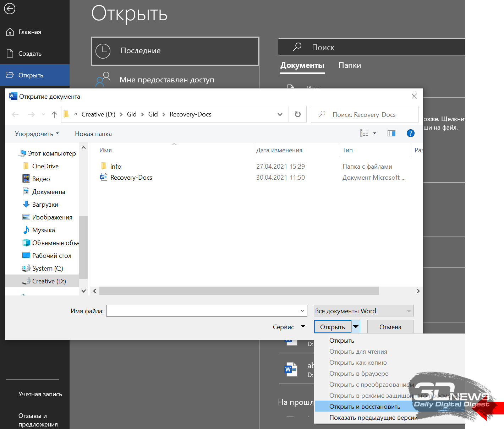Open the view options dropdown arrow
The image size is (504, 429).
click(374, 133)
